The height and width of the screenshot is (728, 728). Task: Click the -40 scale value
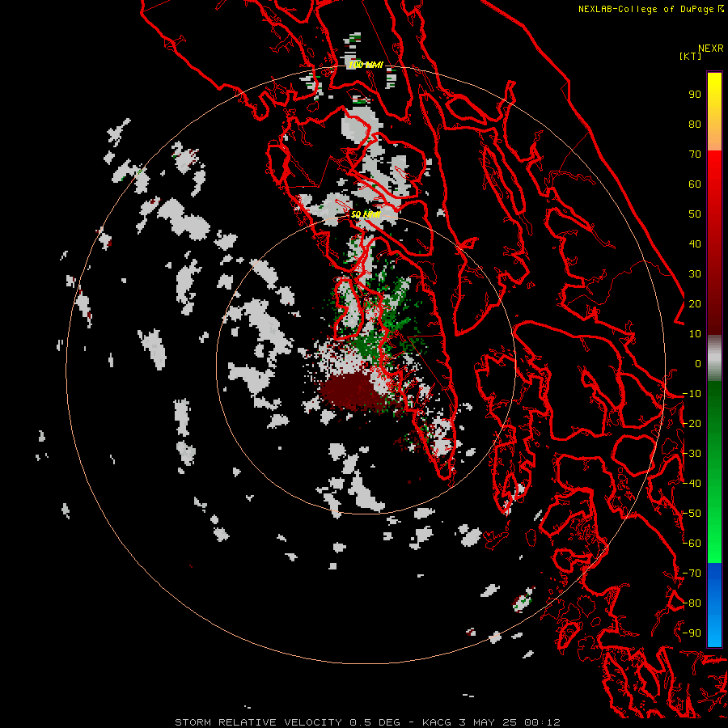pyautogui.click(x=692, y=484)
